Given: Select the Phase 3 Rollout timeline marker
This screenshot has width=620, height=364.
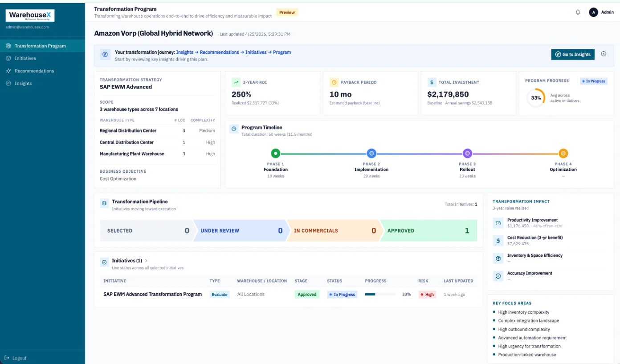Looking at the screenshot, I should (467, 154).
